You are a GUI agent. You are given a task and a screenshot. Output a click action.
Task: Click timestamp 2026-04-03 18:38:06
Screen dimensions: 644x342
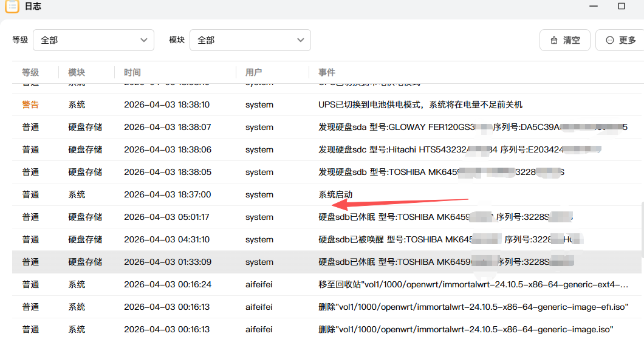168,149
